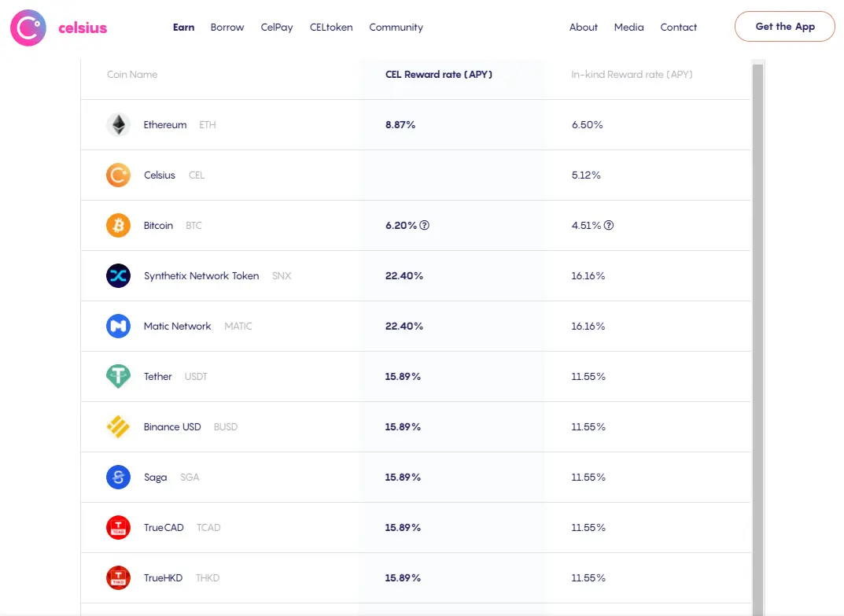Viewport: 844px width, 616px height.
Task: Click the BUSD ticker label
Action: pos(226,427)
